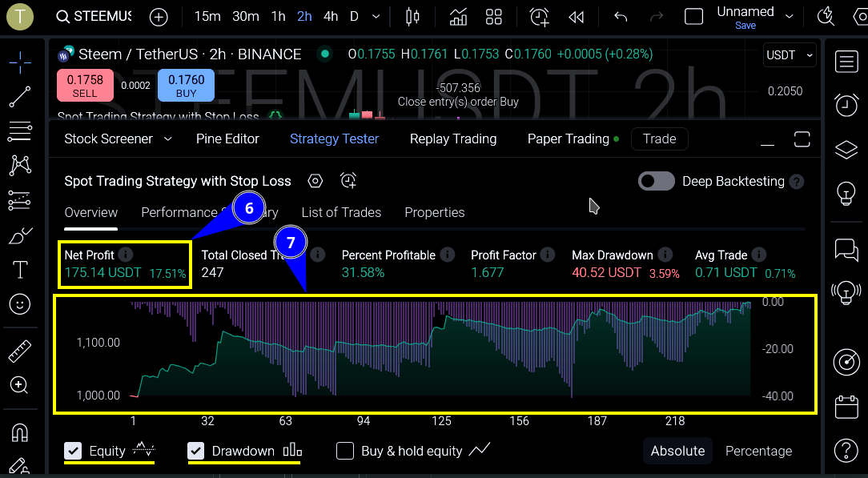This screenshot has height=478, width=868.
Task: Create a price alert from top toolbar
Action: click(540, 17)
